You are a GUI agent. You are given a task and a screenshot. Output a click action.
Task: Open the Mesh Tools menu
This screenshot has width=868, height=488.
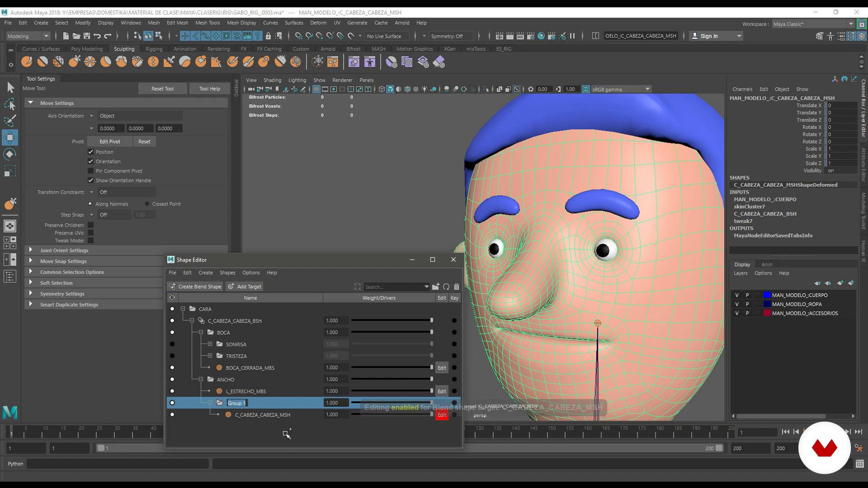pyautogui.click(x=208, y=23)
